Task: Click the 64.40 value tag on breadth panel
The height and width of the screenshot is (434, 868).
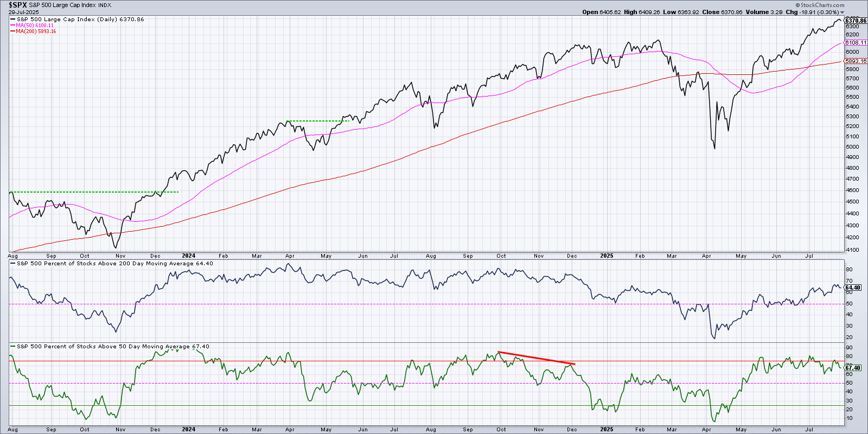Action: point(853,288)
